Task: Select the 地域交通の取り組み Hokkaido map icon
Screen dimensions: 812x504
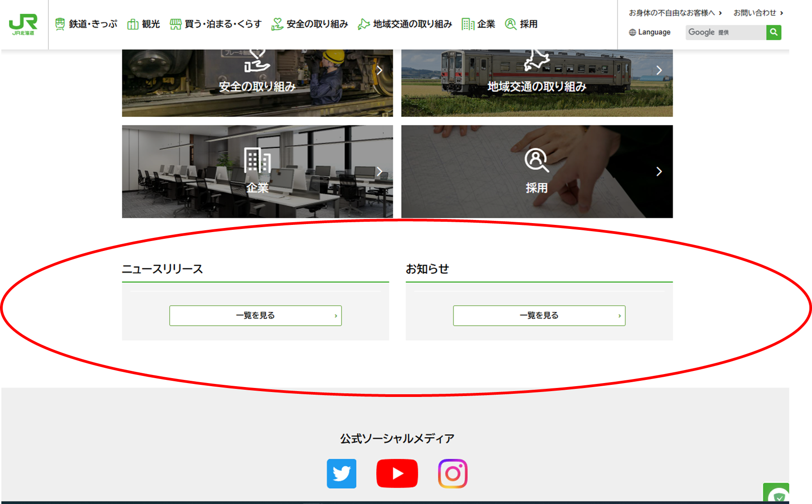Action: coord(363,24)
